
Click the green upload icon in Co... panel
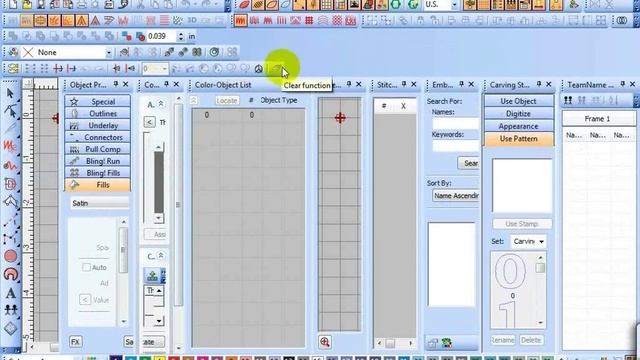click(x=153, y=276)
